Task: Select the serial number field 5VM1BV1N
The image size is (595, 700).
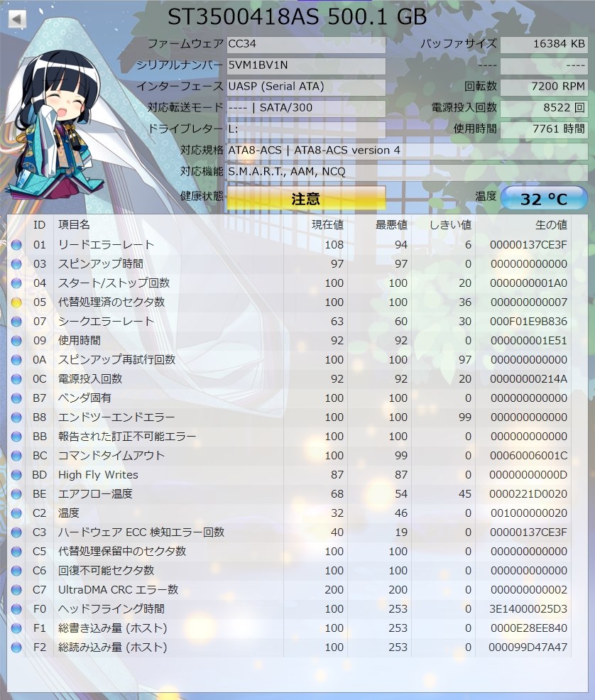Action: click(x=306, y=65)
